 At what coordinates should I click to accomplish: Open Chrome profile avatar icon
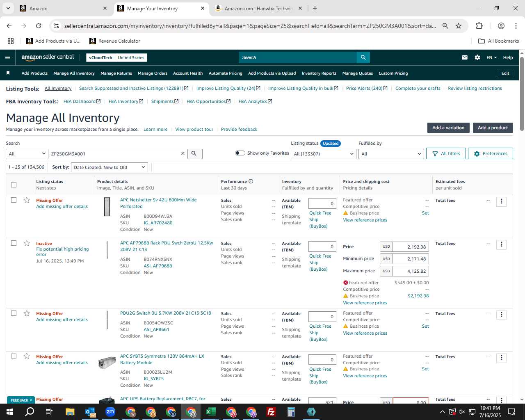[x=501, y=26]
